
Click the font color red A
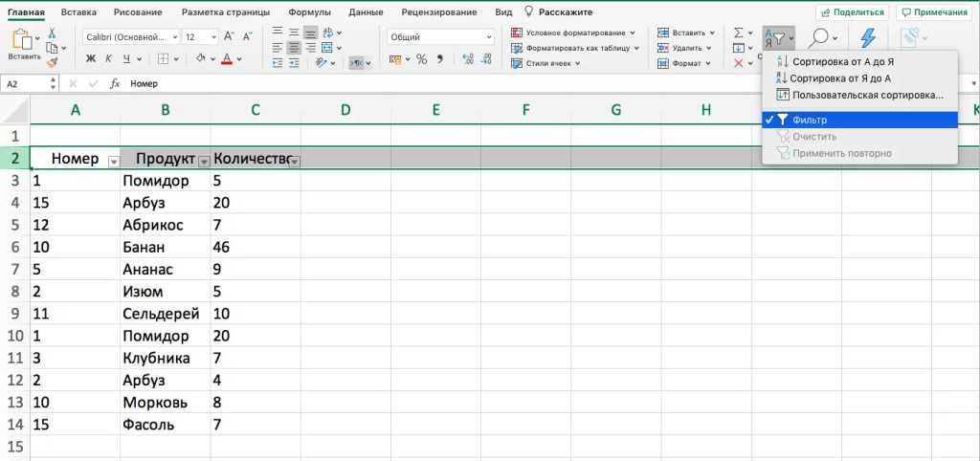point(227,58)
